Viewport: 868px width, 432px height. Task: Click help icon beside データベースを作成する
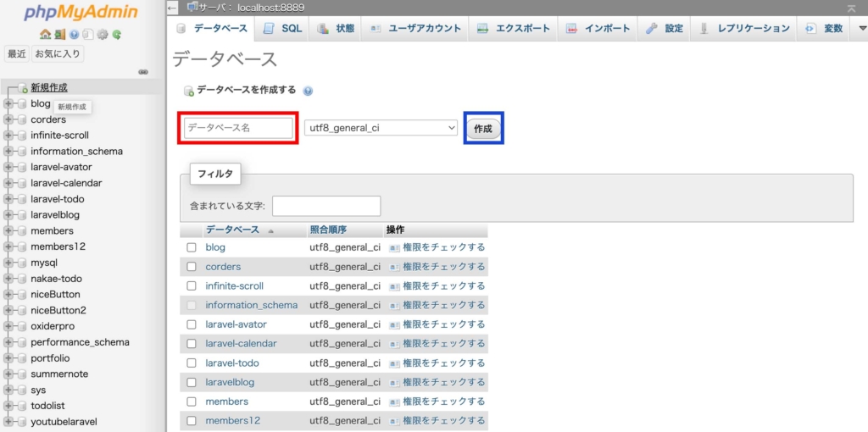308,91
